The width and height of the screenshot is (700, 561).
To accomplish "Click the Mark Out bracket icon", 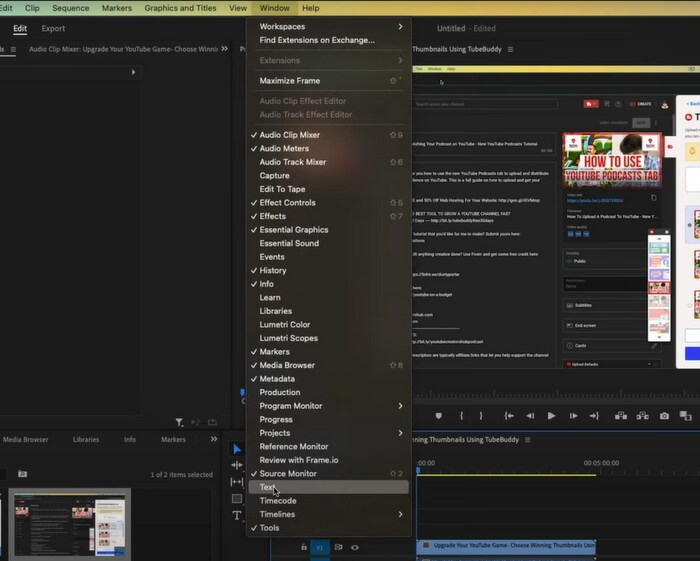I will [x=481, y=416].
